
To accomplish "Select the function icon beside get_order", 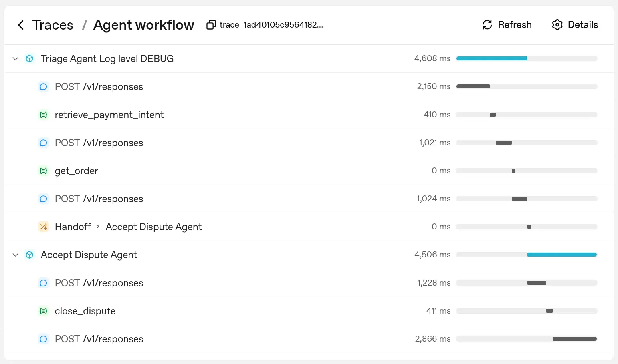I will [43, 171].
